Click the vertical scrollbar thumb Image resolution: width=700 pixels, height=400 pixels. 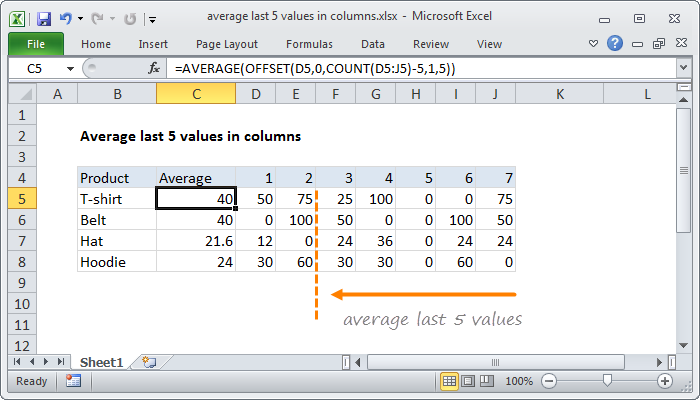tap(683, 170)
